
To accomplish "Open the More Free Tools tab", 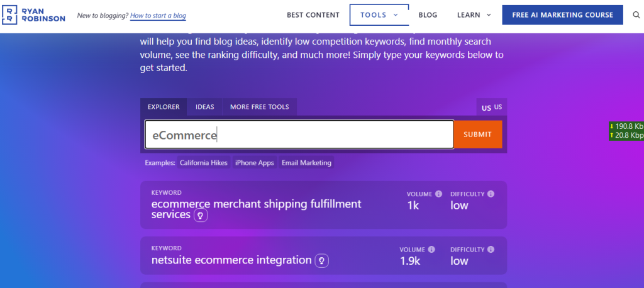I will pos(259,107).
